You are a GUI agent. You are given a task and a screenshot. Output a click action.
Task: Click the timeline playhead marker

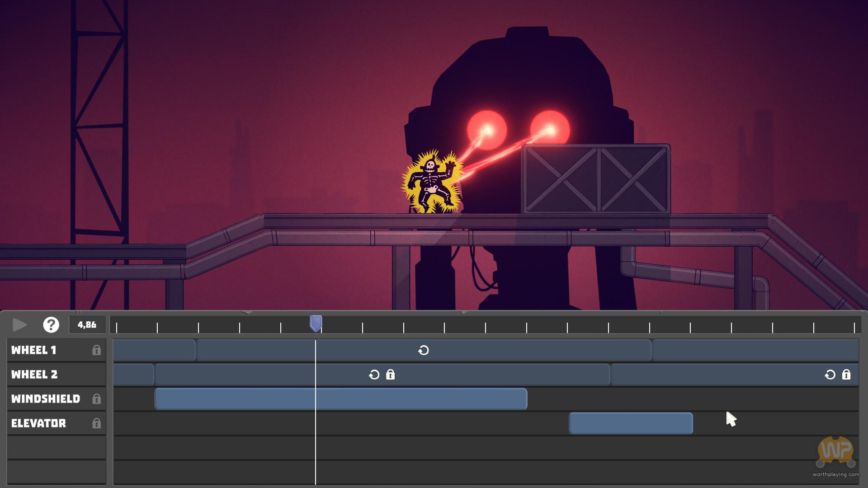pos(316,324)
